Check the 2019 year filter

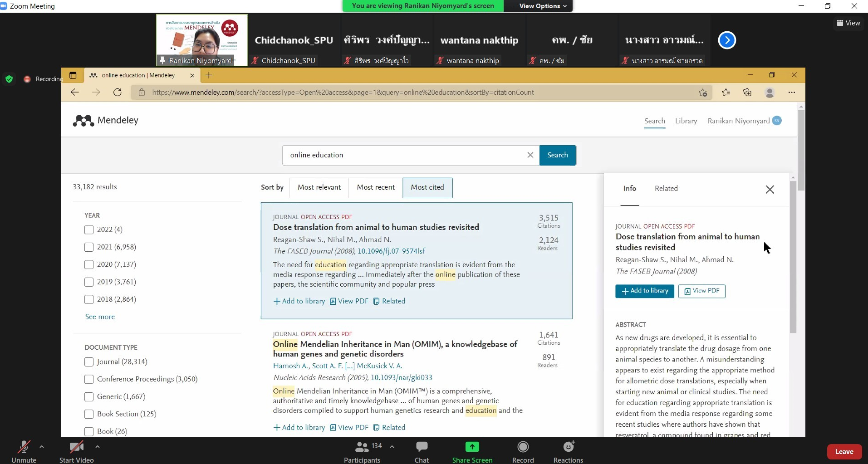pos(89,282)
